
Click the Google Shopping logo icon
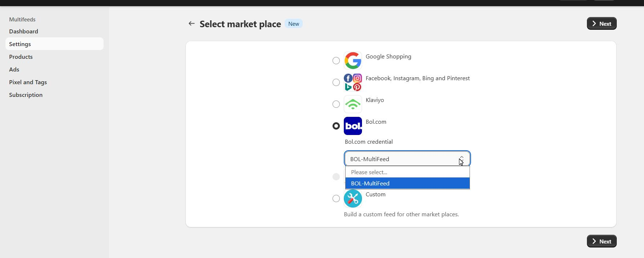click(x=353, y=61)
